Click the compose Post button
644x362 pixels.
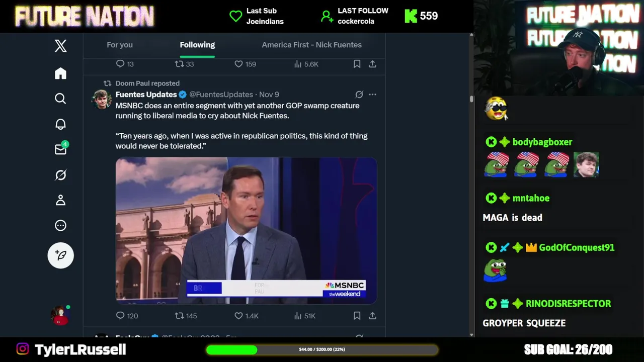click(x=60, y=255)
